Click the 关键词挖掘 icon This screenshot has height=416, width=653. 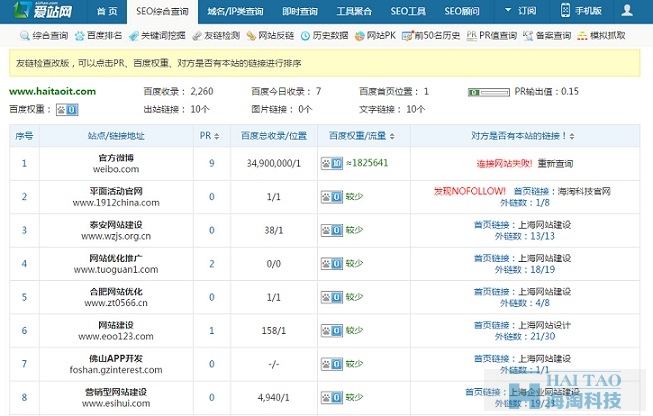[134, 36]
